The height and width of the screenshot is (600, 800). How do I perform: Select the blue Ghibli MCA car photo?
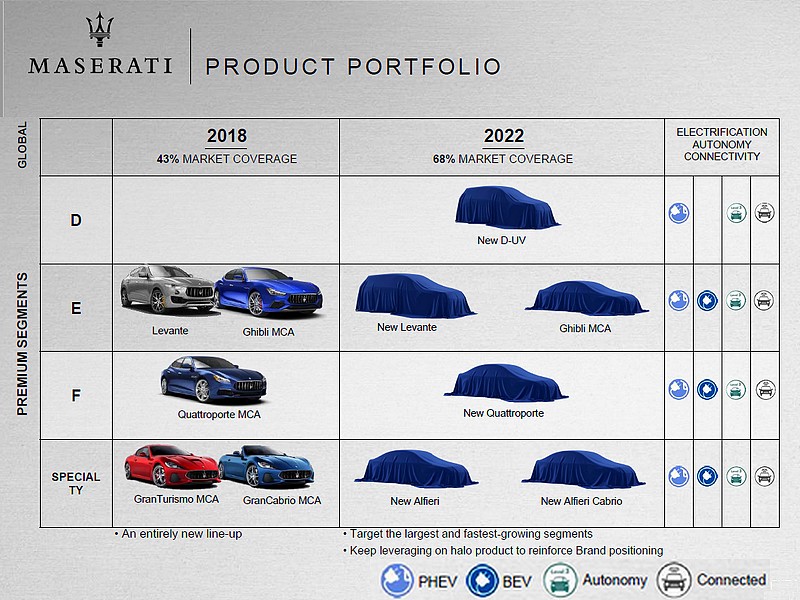[x=268, y=292]
